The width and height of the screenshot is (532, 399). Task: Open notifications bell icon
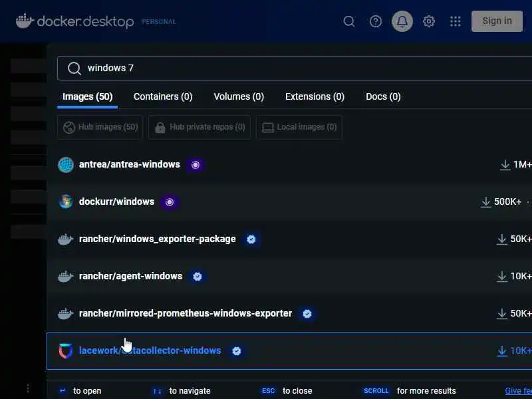point(402,21)
